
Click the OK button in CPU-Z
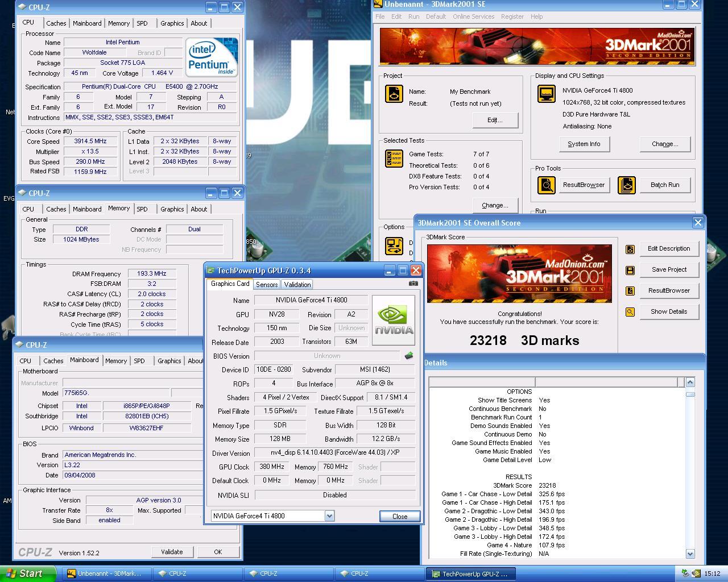[x=218, y=552]
